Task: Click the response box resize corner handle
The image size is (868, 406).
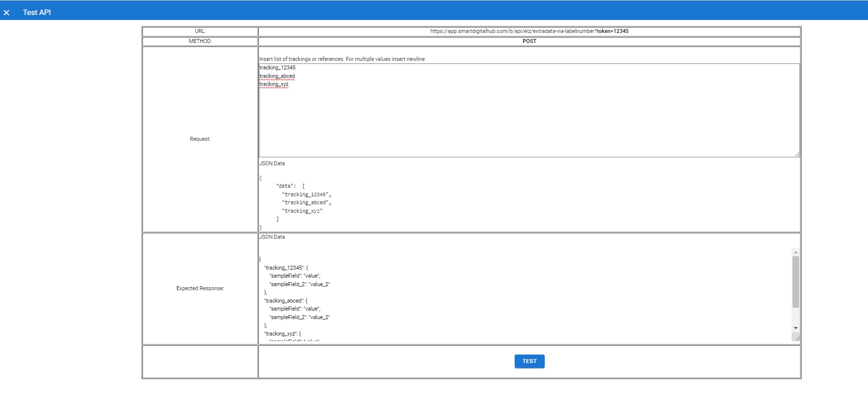Action: (797, 338)
